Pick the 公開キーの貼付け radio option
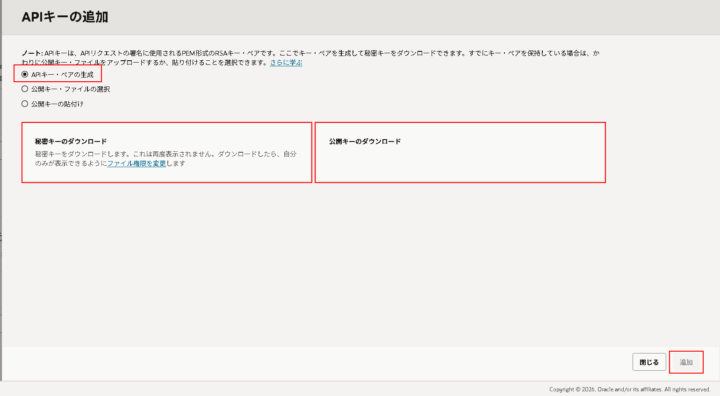720x396 pixels. [25, 104]
